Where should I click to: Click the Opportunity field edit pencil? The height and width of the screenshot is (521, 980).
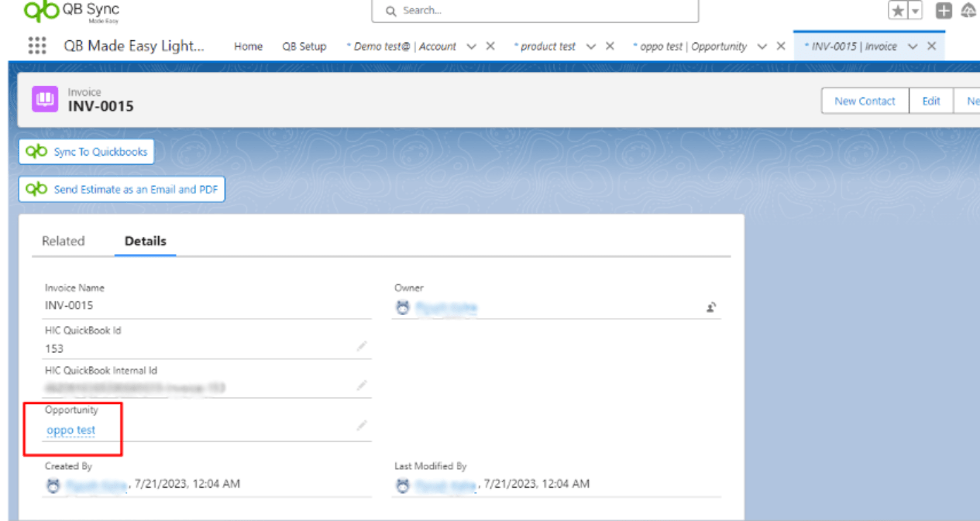tap(361, 425)
